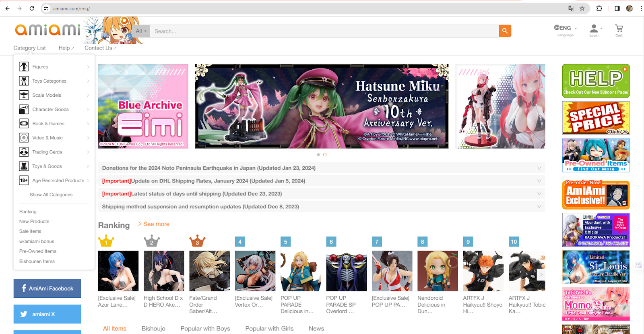Click the AmiAmi Exclusive pre-order banner

(x=596, y=195)
